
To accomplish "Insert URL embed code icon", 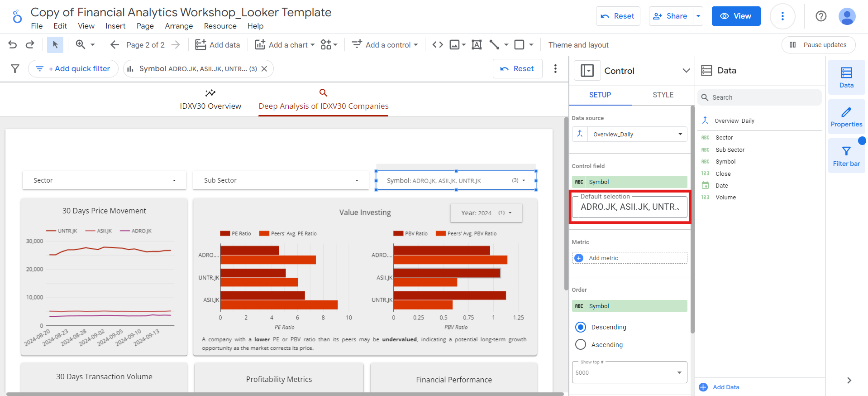I will tap(438, 44).
